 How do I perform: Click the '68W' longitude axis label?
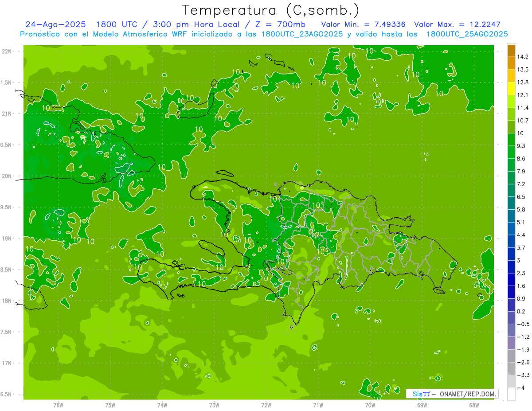pos(473,405)
